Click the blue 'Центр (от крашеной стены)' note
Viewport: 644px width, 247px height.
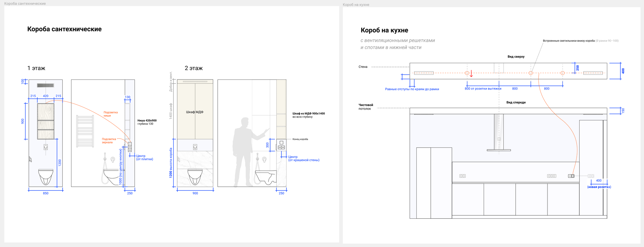(304, 158)
